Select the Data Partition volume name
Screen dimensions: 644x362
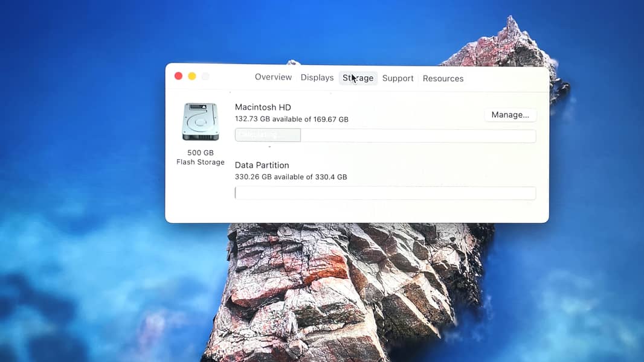point(262,165)
